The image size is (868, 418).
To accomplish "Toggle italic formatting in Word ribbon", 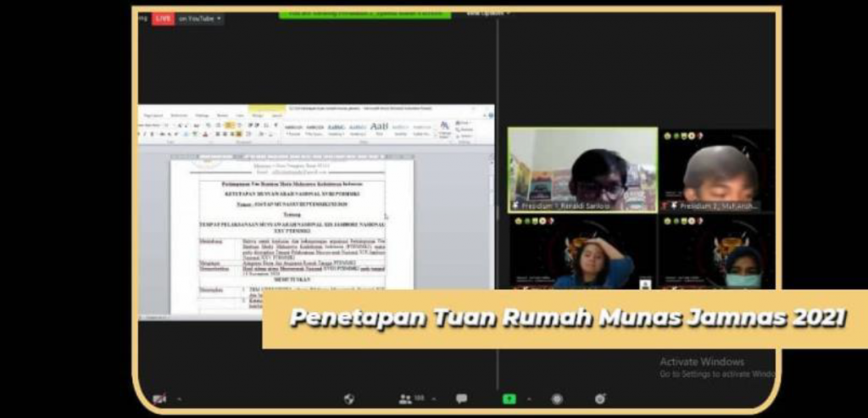I will click(x=145, y=134).
